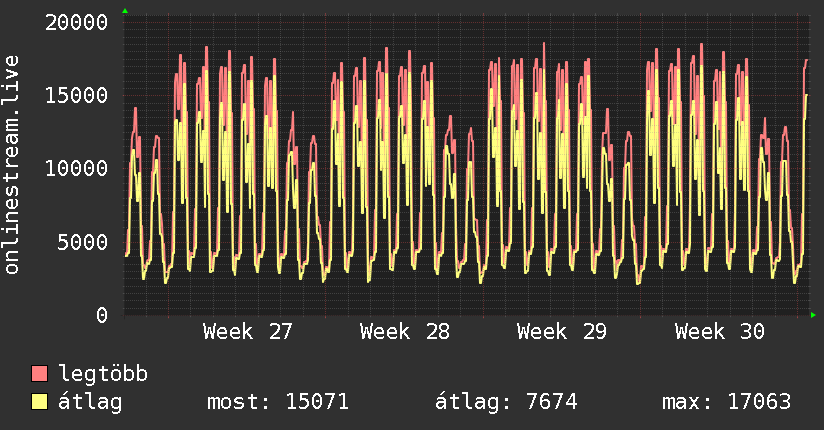The height and width of the screenshot is (430, 824).
Task: Click the átlag legend label
Action: (x=90, y=402)
